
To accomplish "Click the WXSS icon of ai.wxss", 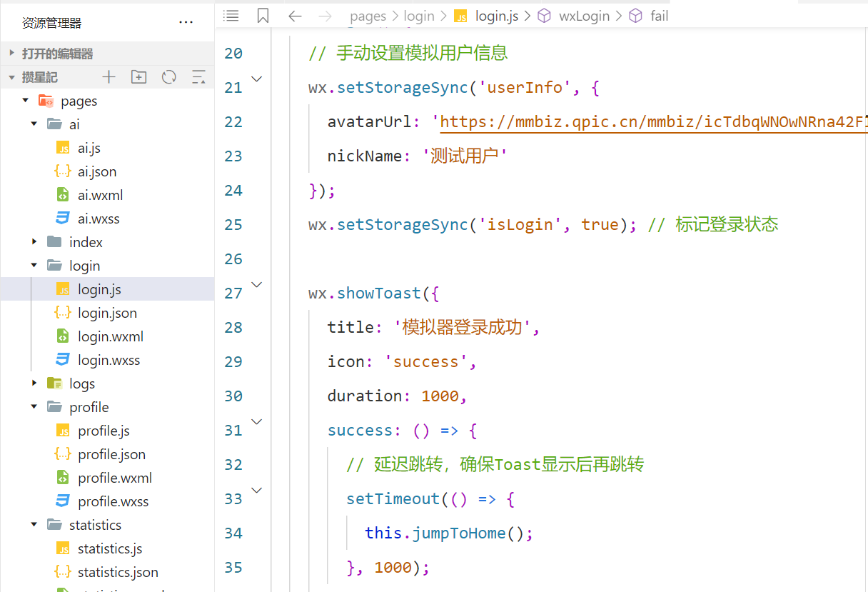I will pyautogui.click(x=63, y=219).
